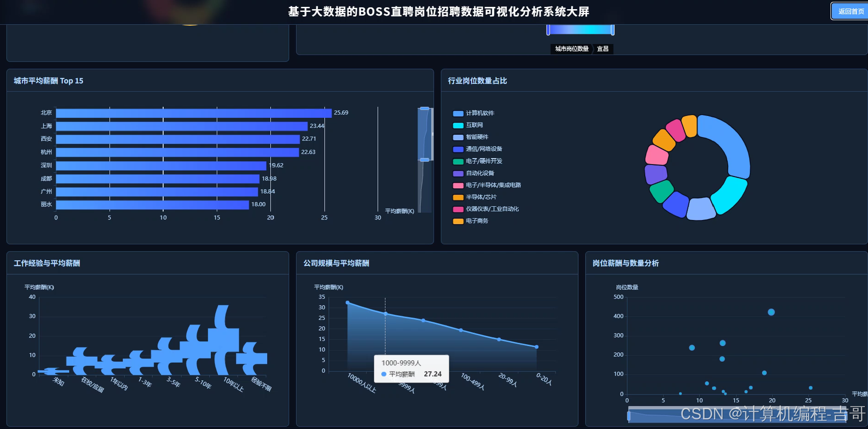This screenshot has height=429, width=868.
Task: Click the purple donut segment for 自动化设备
Action: coord(655,174)
